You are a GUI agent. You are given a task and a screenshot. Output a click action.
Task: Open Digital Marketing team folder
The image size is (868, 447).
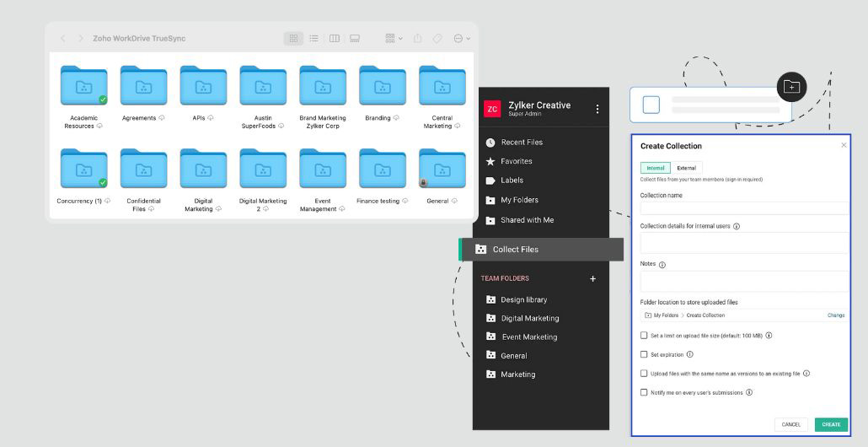click(x=522, y=319)
